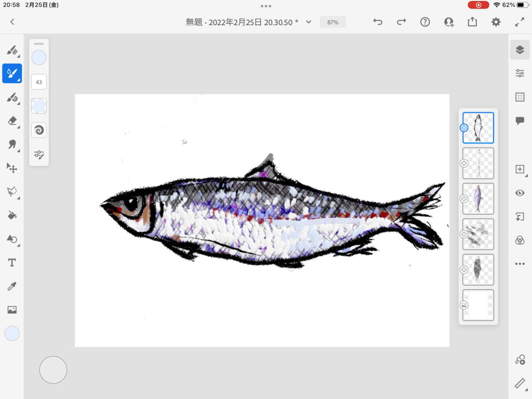The height and width of the screenshot is (399, 532).
Task: Select the Paint bucket fill tool
Action: pyautogui.click(x=11, y=215)
